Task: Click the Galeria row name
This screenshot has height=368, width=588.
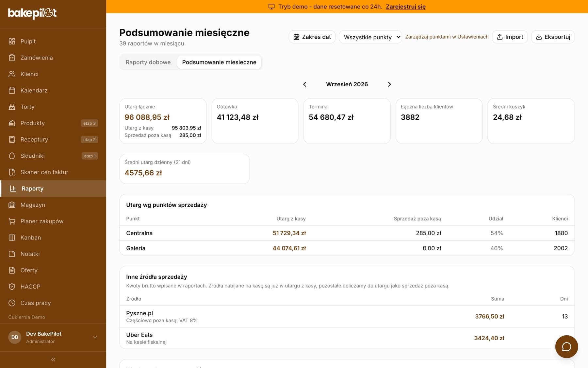Action: pyautogui.click(x=136, y=248)
